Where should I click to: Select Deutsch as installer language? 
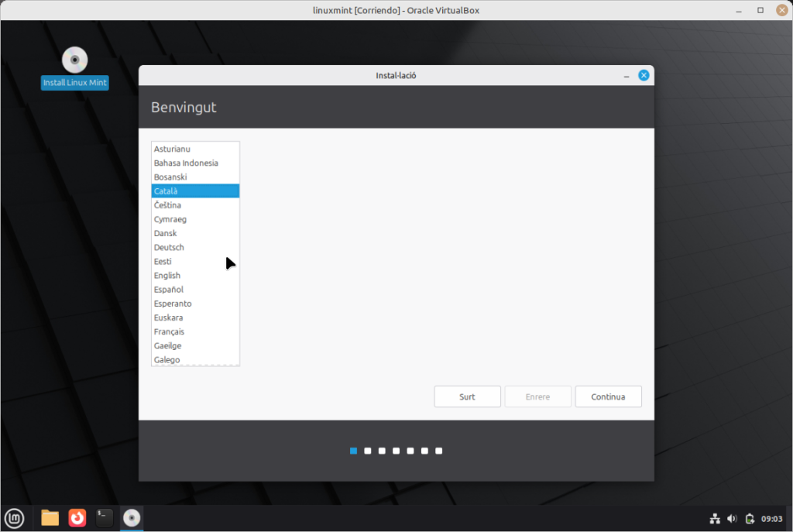pos(169,248)
